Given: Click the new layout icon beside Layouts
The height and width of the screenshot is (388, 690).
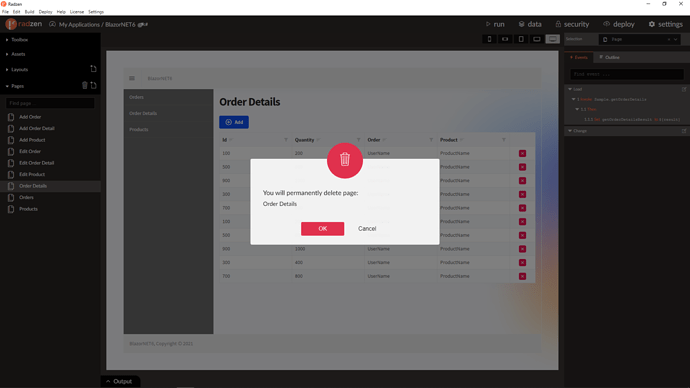Looking at the screenshot, I should tap(93, 69).
